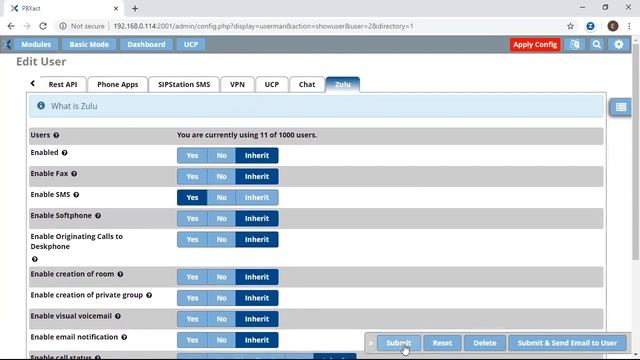Open a new browser tab

pos(135,8)
